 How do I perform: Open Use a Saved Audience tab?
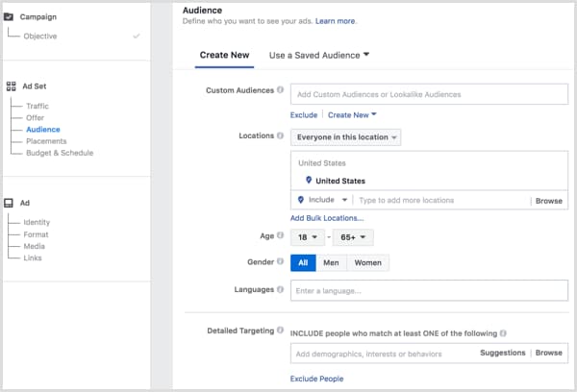[319, 55]
